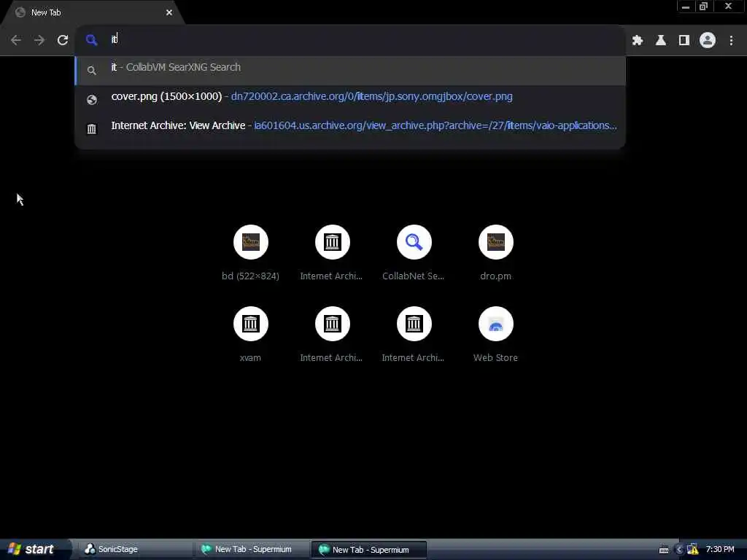Image resolution: width=747 pixels, height=560 pixels.
Task: Choose the Internet Archive: View Archive suggestion
Action: click(350, 128)
